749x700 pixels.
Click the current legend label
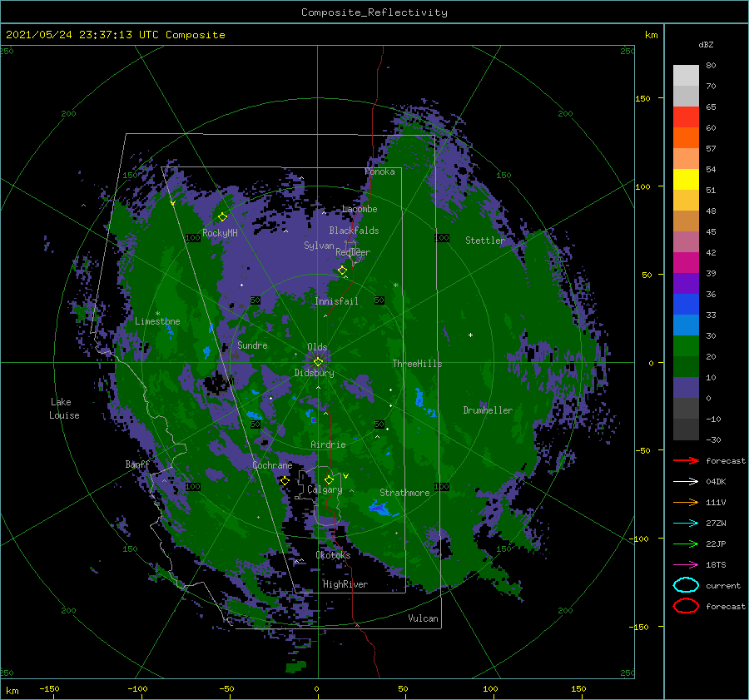tap(723, 585)
